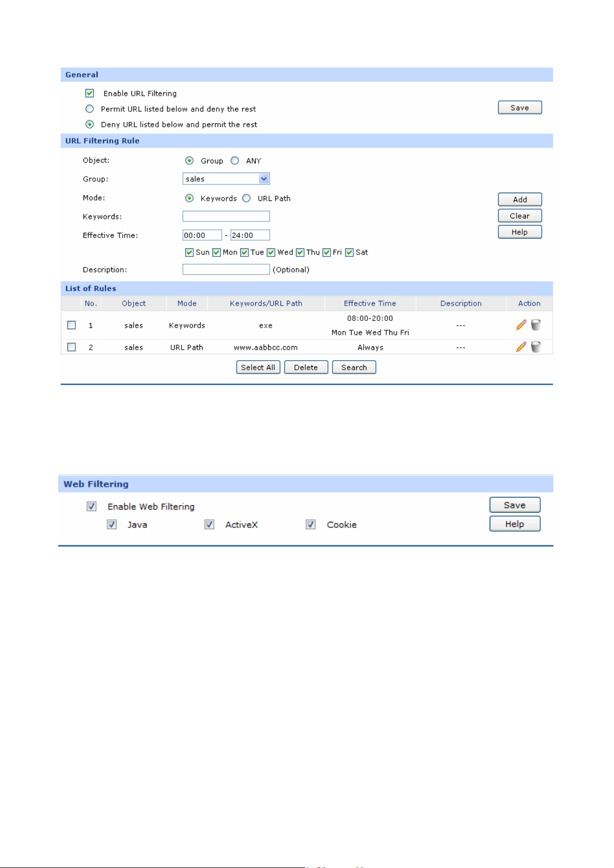Viewport: 614px width, 868px height.
Task: Toggle the Sat day checkbox
Action: pos(349,252)
